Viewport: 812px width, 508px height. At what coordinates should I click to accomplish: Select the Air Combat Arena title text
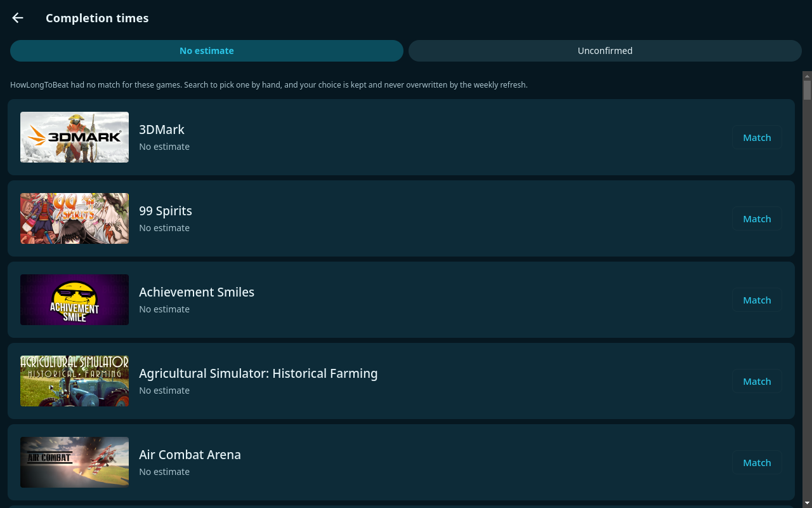(190, 455)
